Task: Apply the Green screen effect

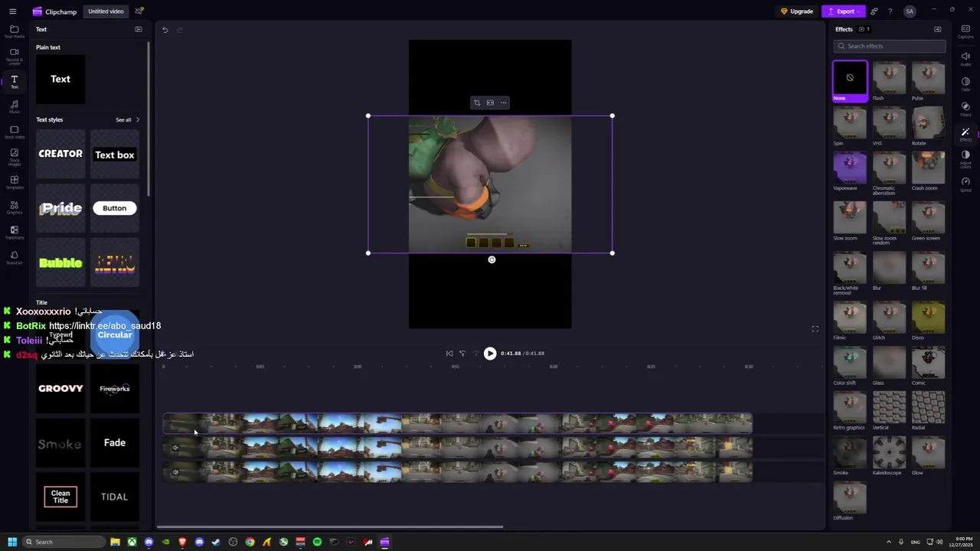Action: [928, 222]
